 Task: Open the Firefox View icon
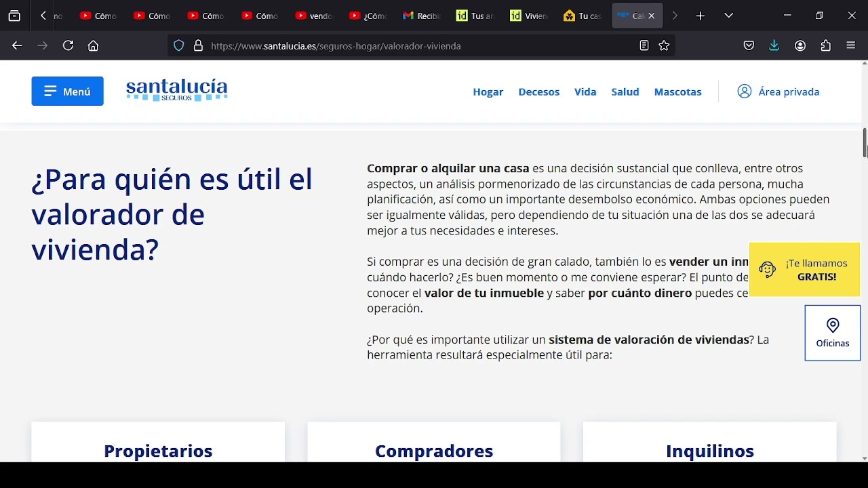(14, 16)
